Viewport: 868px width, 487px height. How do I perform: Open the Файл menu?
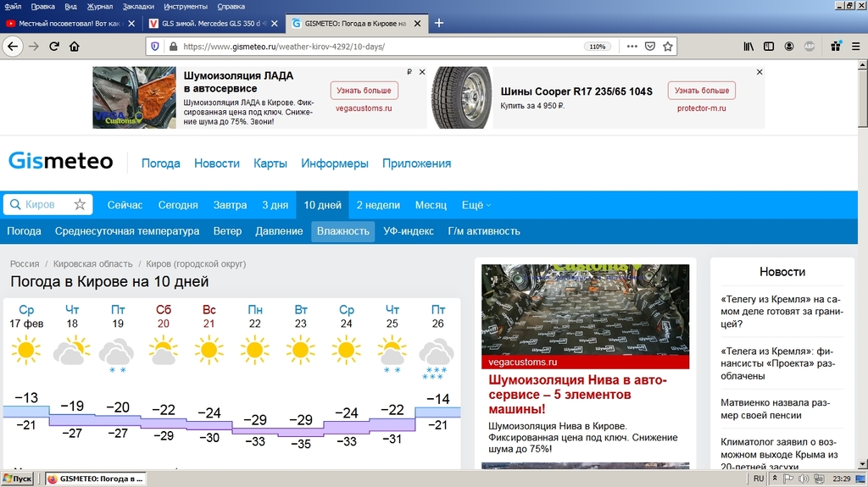click(13, 7)
